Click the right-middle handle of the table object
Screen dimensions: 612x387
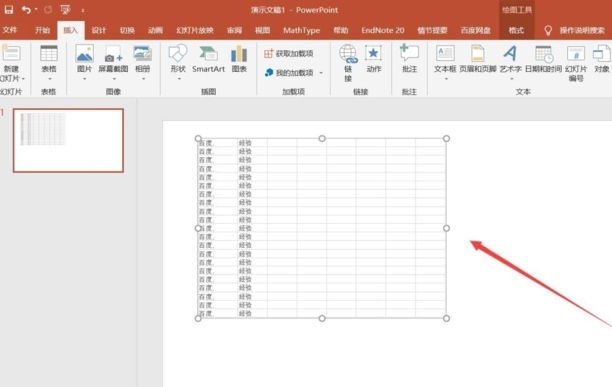point(446,228)
